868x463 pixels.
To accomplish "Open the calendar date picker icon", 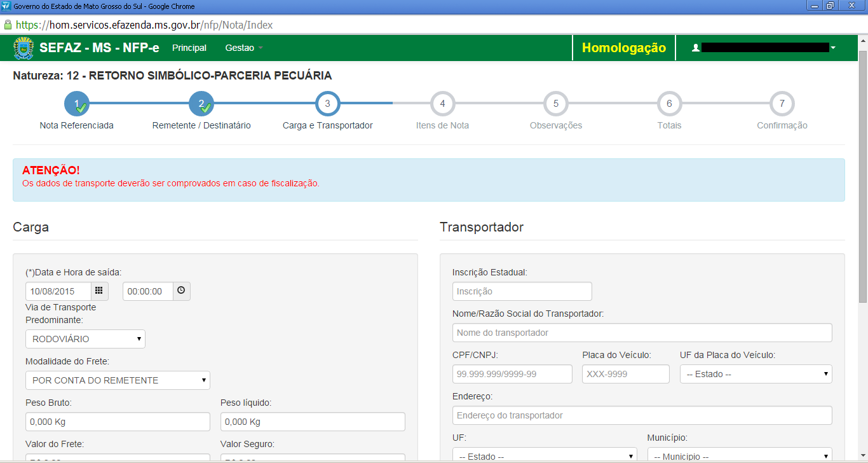I will [x=99, y=291].
